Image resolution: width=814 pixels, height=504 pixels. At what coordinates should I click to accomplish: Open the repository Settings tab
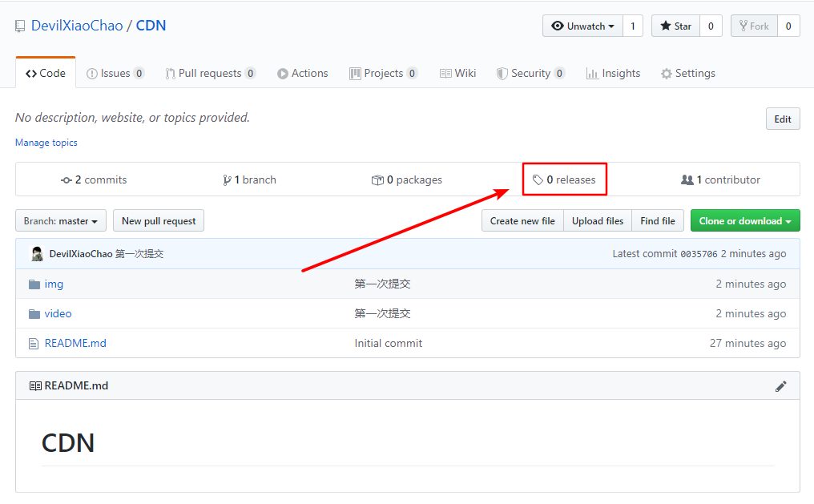tap(687, 74)
